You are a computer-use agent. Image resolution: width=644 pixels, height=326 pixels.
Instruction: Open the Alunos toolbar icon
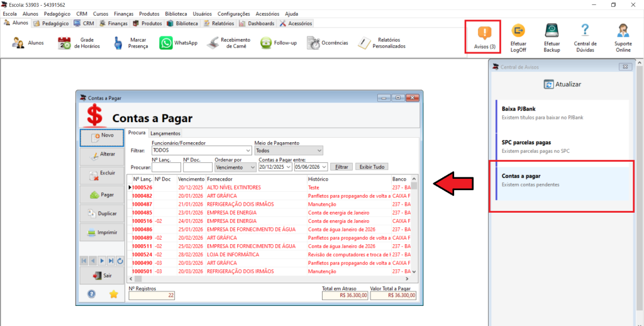tap(18, 43)
